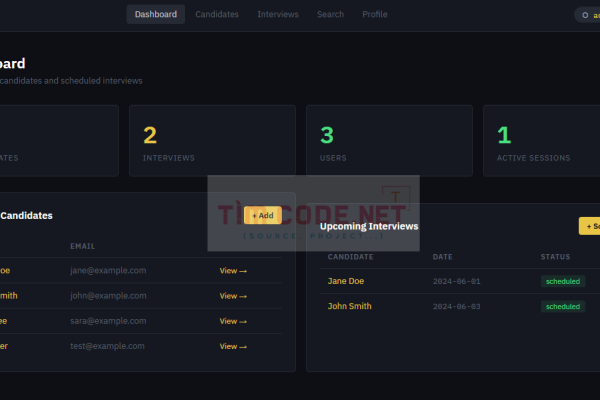Click the Users stat card
600x400 pixels.
389,140
